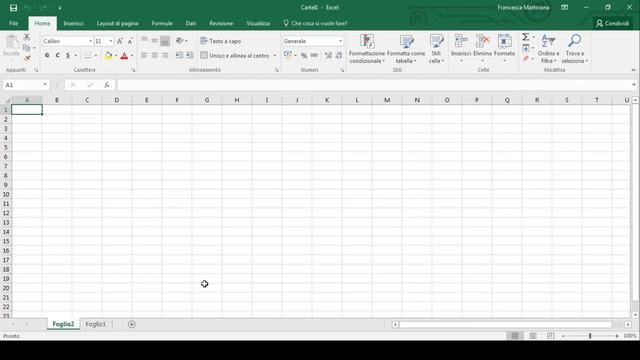Click the Formato cells icon

point(504,41)
